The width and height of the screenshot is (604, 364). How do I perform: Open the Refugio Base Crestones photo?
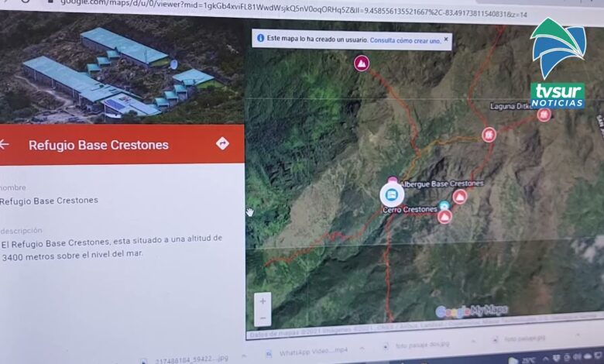(x=122, y=67)
